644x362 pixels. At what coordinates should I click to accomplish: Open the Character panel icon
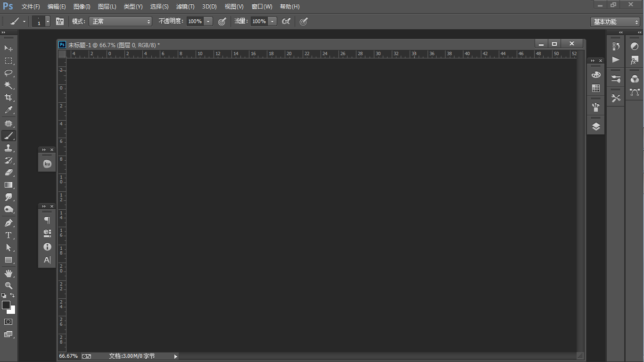[x=47, y=260]
